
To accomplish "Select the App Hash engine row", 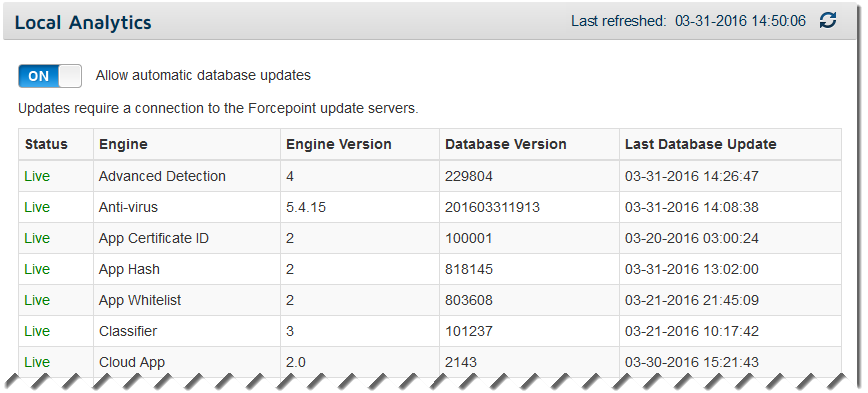I will point(431,269).
